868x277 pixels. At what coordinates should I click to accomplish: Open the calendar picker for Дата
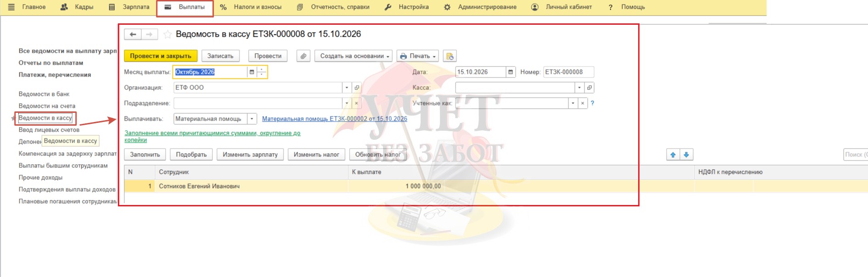tap(511, 72)
